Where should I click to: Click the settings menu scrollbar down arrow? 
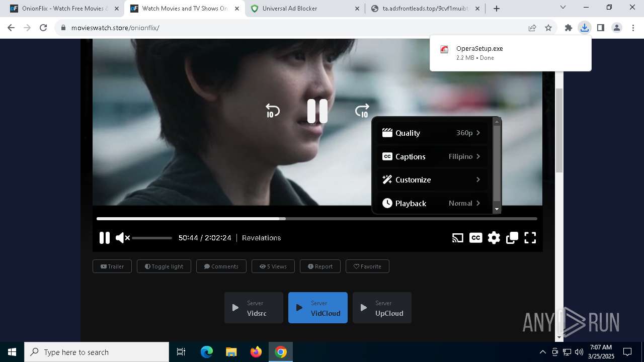click(497, 209)
